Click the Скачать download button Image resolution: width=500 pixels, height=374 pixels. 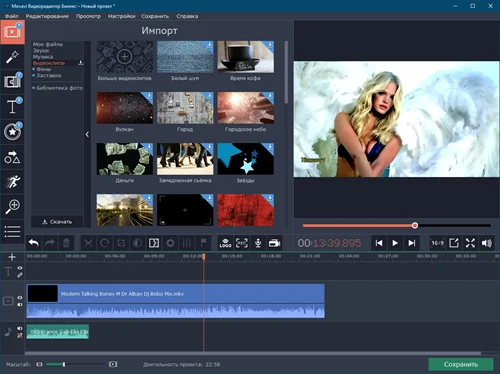[x=57, y=222]
